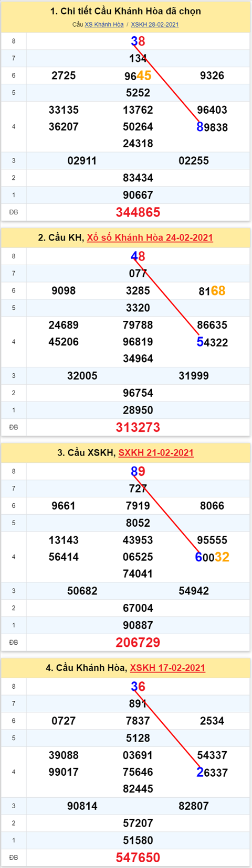252x868 pixels.
Task: Click special prize number 206729
Action: [138, 642]
